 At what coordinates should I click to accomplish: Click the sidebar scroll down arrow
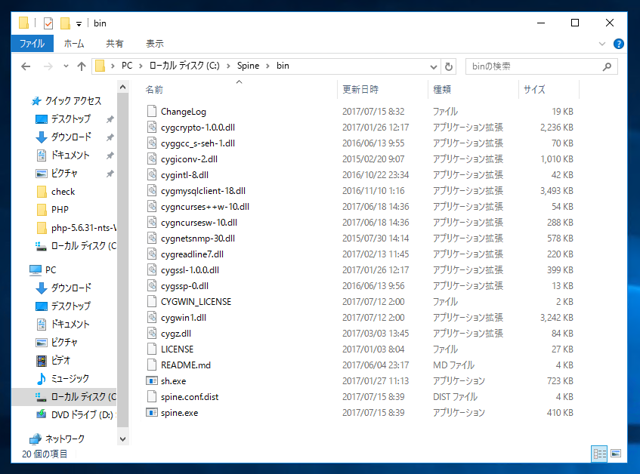click(122, 439)
